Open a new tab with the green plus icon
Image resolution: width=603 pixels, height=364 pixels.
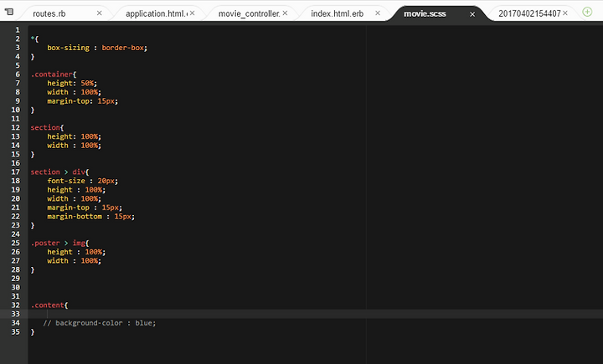(x=587, y=12)
